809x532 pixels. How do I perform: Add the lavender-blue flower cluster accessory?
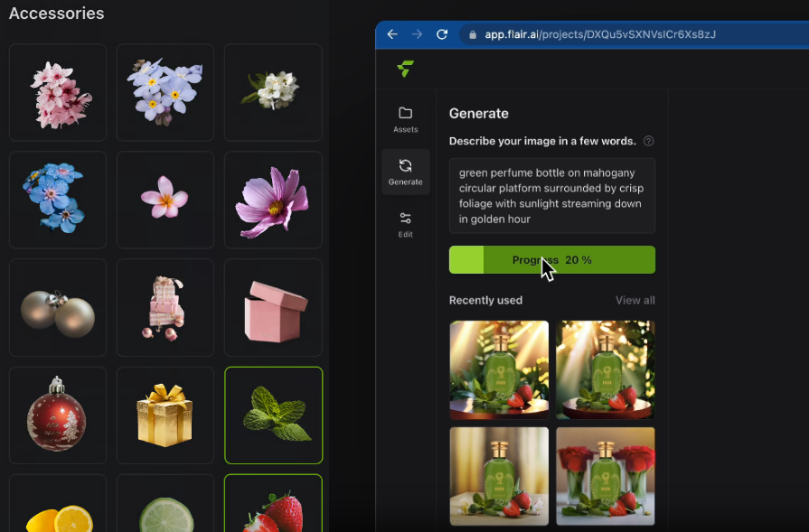(165, 93)
